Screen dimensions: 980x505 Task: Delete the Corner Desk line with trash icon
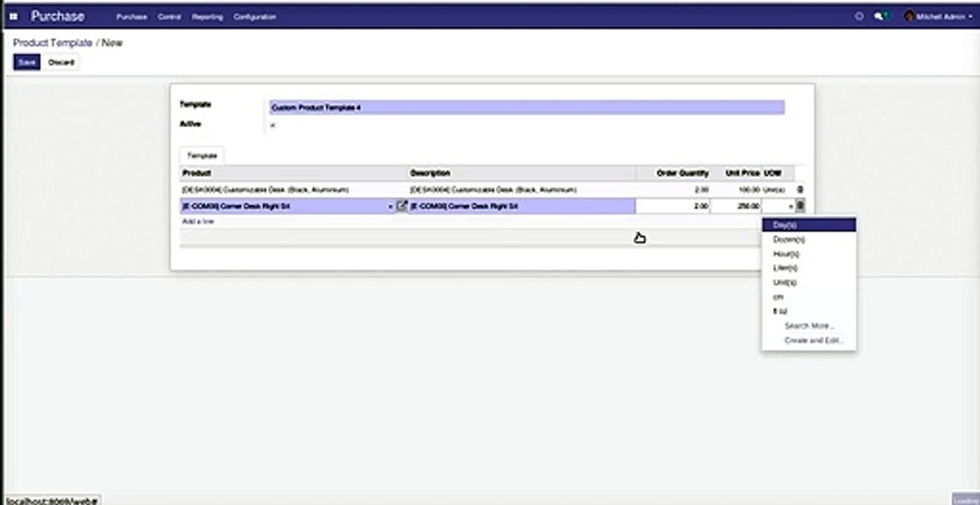800,206
